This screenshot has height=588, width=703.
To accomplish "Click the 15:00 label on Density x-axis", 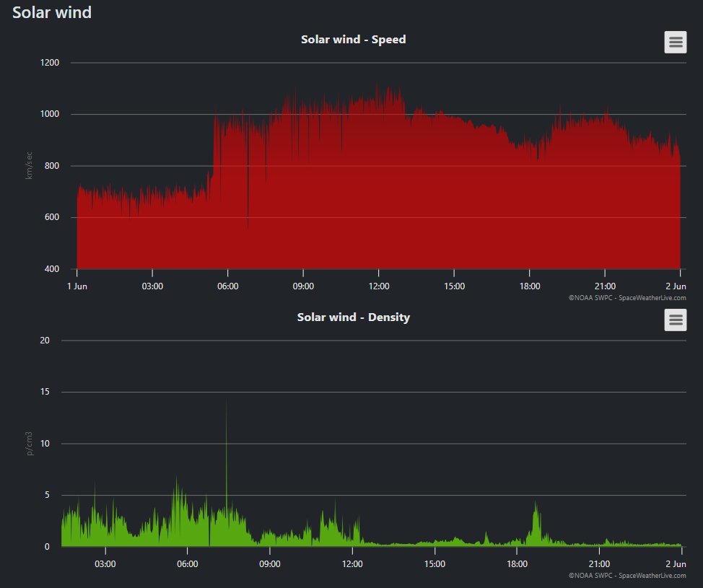I will (435, 564).
